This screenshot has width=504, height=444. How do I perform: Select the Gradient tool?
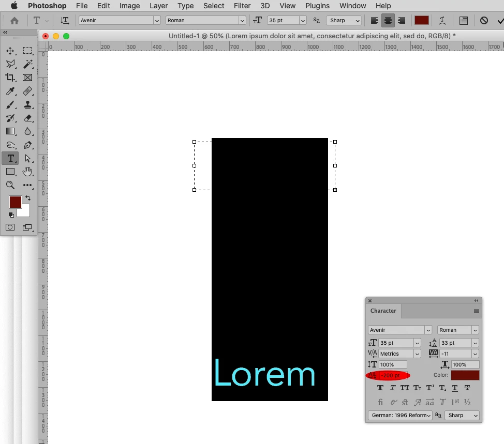coord(10,131)
